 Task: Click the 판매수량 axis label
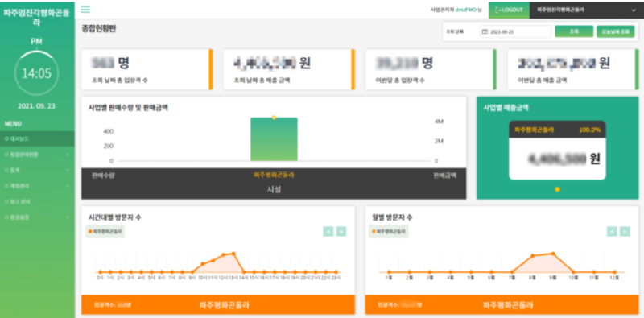[x=103, y=176]
